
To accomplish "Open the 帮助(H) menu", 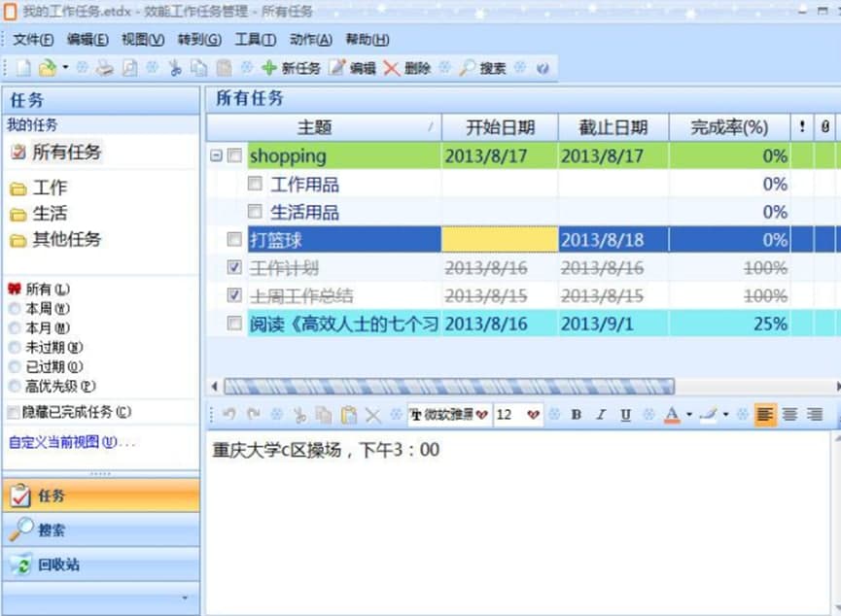I will (367, 39).
